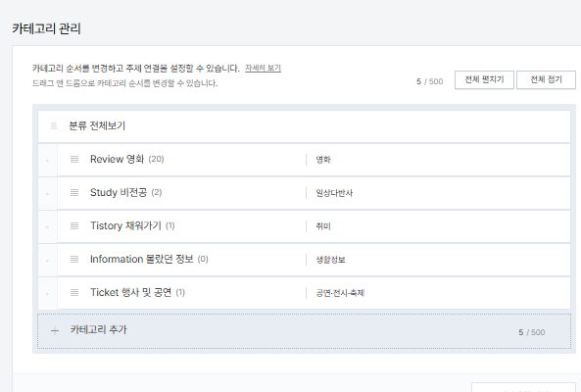Click the (20) post count
Viewport: 581px width, 392px height.
point(156,160)
